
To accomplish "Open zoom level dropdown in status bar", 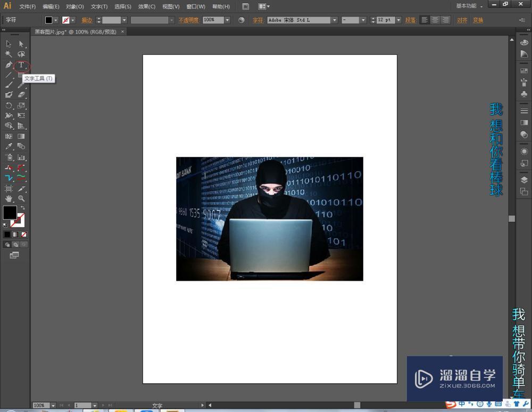I will (x=53, y=406).
